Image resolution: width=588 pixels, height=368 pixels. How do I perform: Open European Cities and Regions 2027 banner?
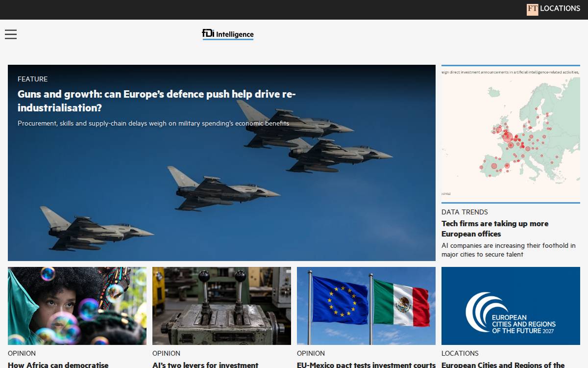click(511, 306)
